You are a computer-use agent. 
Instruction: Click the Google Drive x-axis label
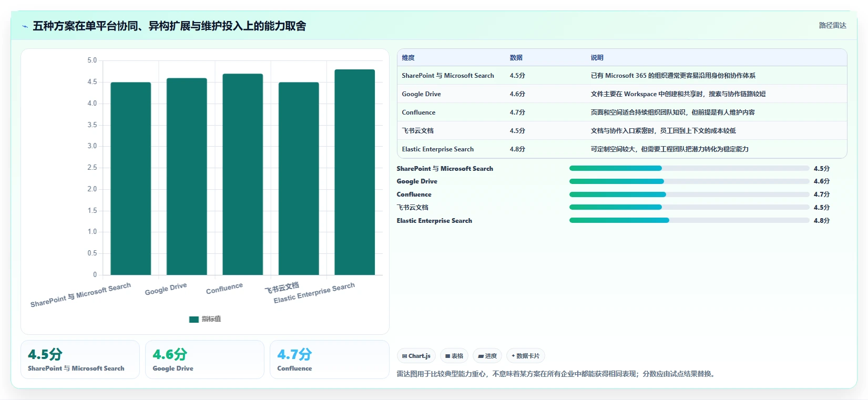pyautogui.click(x=166, y=289)
